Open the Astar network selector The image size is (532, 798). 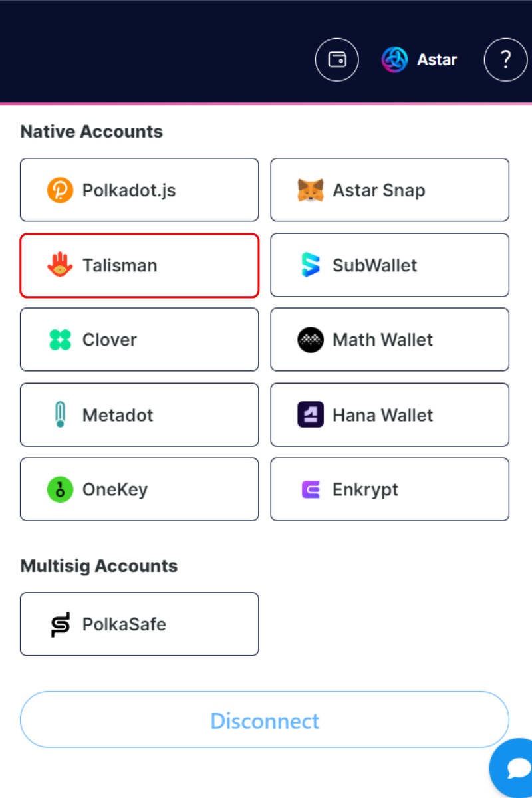click(x=420, y=60)
